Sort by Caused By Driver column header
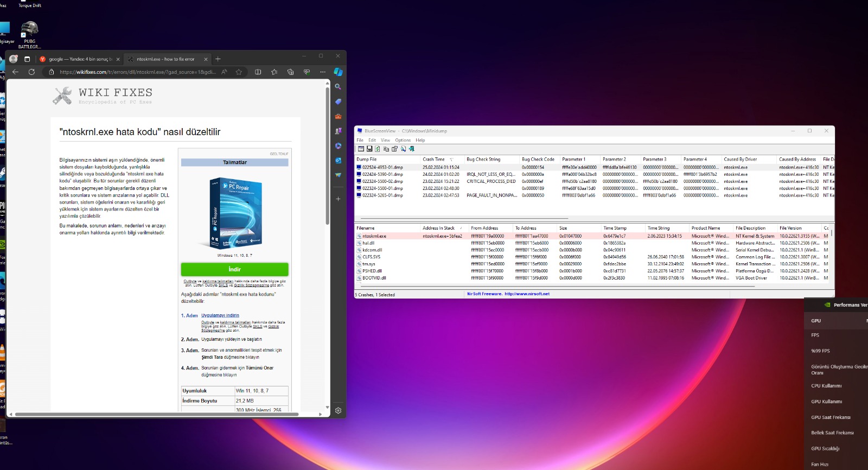 750,160
